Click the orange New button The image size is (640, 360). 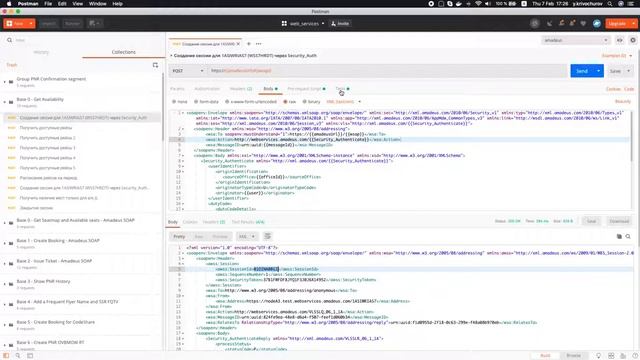point(15,24)
